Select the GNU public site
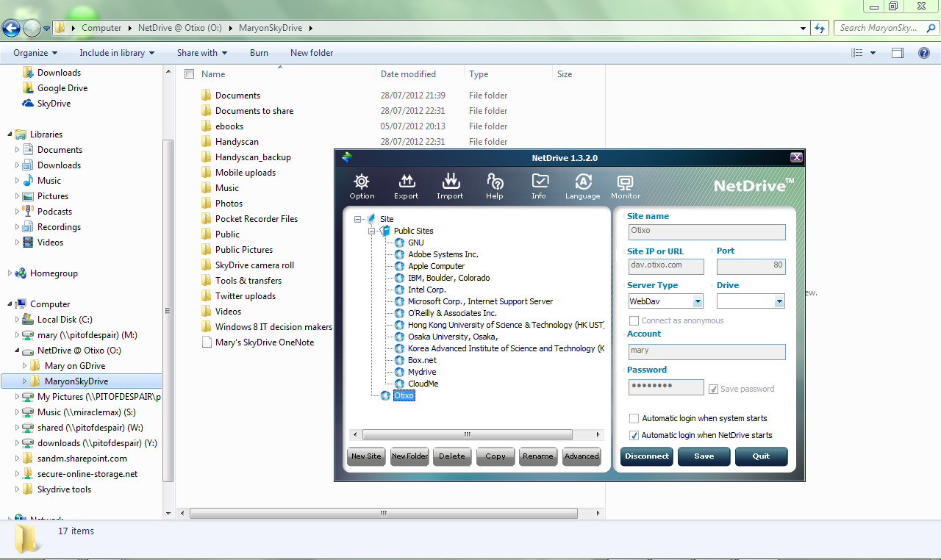This screenshot has height=560, width=941. pyautogui.click(x=416, y=243)
